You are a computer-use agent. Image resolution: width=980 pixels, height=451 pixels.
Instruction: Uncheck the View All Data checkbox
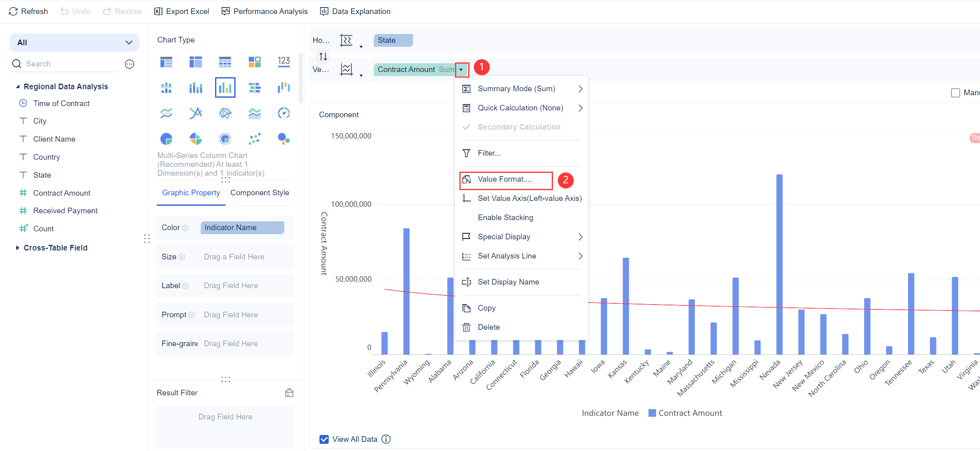point(324,439)
